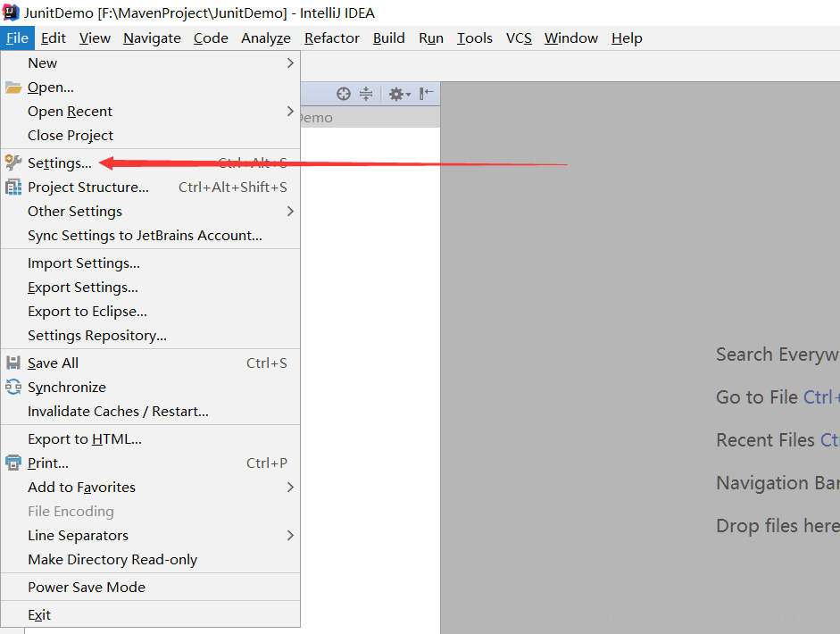The height and width of the screenshot is (634, 840).
Task: Expand the New submenu arrow
Action: pyautogui.click(x=290, y=63)
